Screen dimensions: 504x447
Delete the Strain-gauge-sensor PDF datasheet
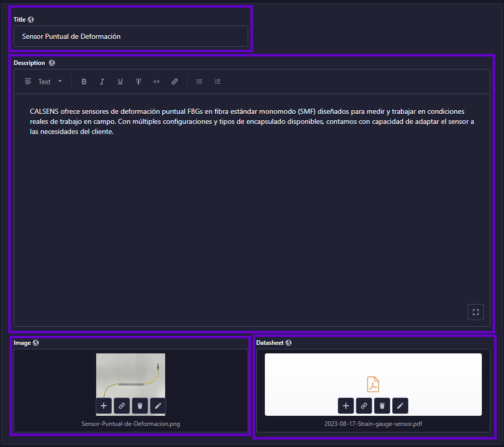click(x=382, y=406)
